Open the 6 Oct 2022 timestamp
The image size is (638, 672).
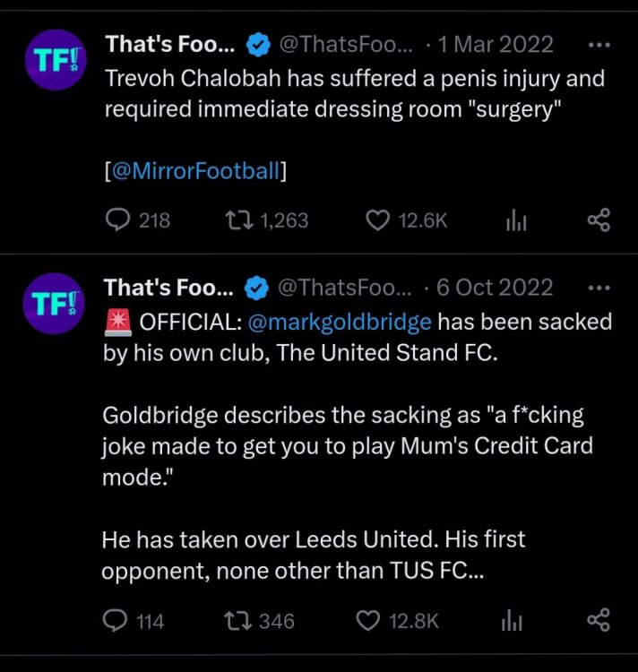click(x=495, y=287)
